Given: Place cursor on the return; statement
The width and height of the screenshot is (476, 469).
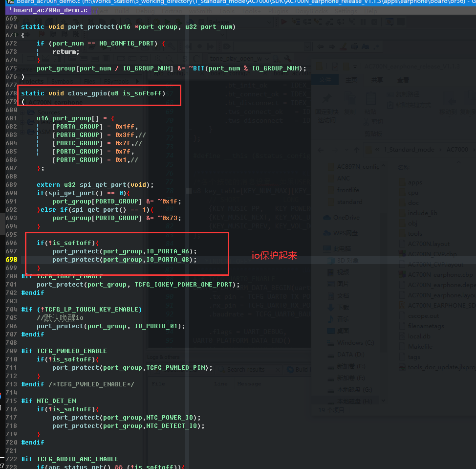Looking at the screenshot, I should click(x=66, y=52).
